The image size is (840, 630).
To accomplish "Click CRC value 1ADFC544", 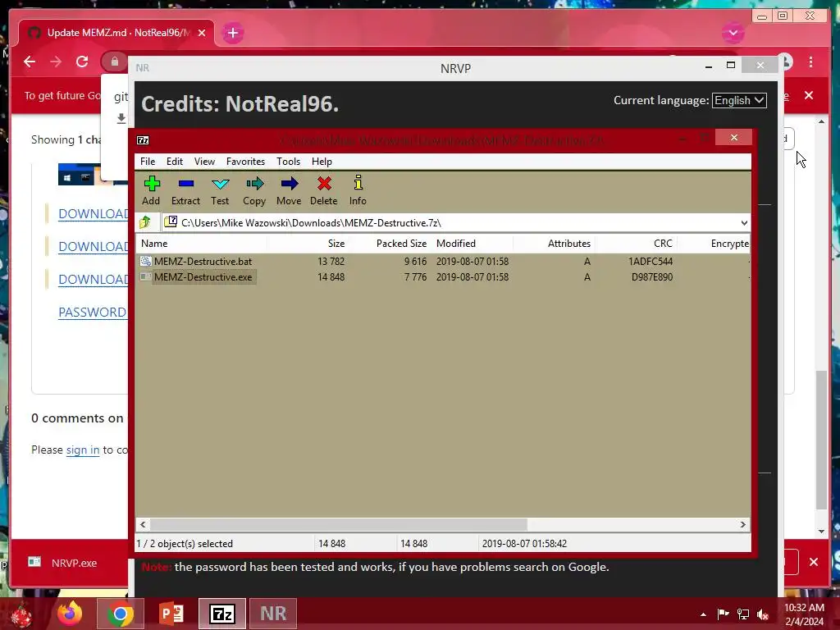I will click(651, 262).
